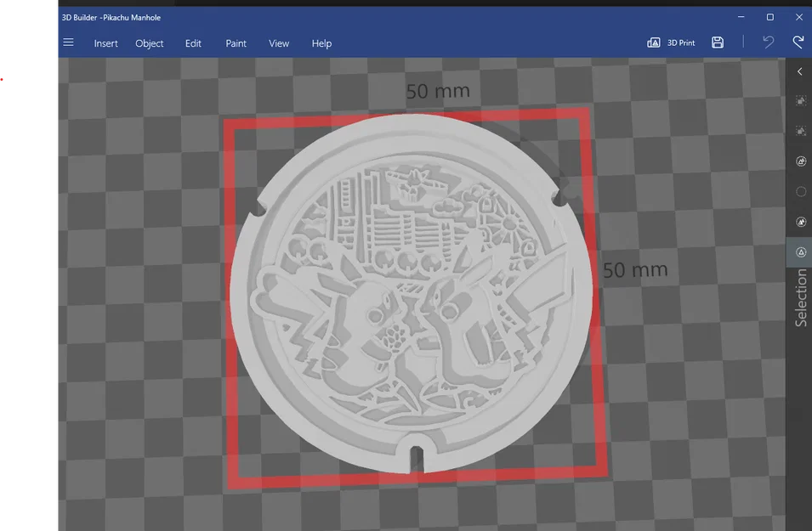812x531 pixels.
Task: Click the topmost dashed-square group icon in sidebar
Action: click(x=801, y=100)
